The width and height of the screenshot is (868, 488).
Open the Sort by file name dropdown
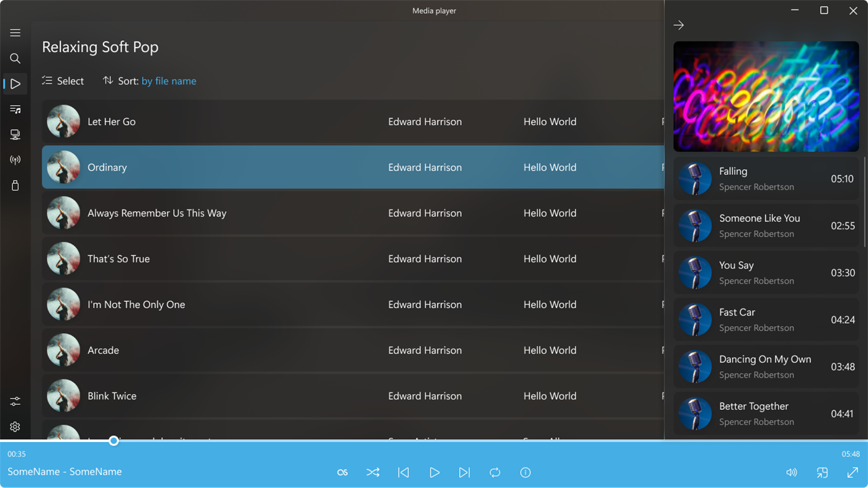[x=168, y=81]
